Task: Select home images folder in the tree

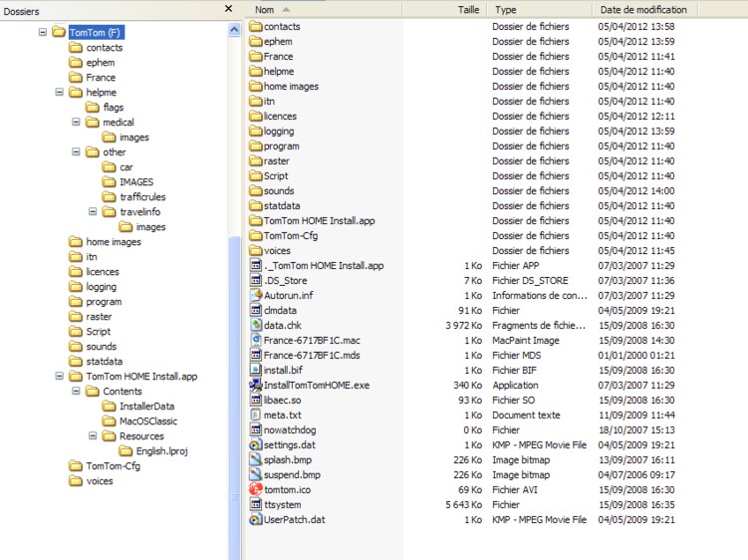Action: coord(114,241)
